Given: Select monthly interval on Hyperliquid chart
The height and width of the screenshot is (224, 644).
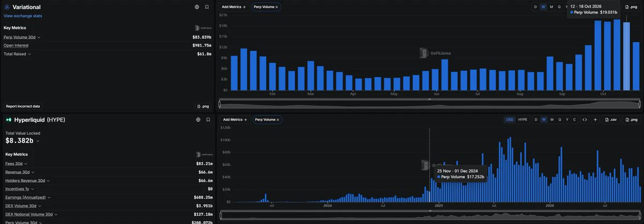Looking at the screenshot, I should click(551, 120).
